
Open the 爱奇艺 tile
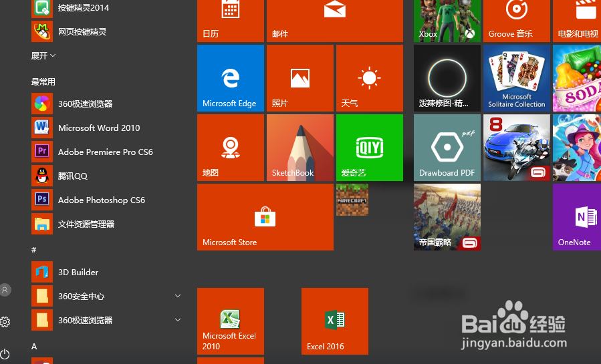pyautogui.click(x=370, y=148)
